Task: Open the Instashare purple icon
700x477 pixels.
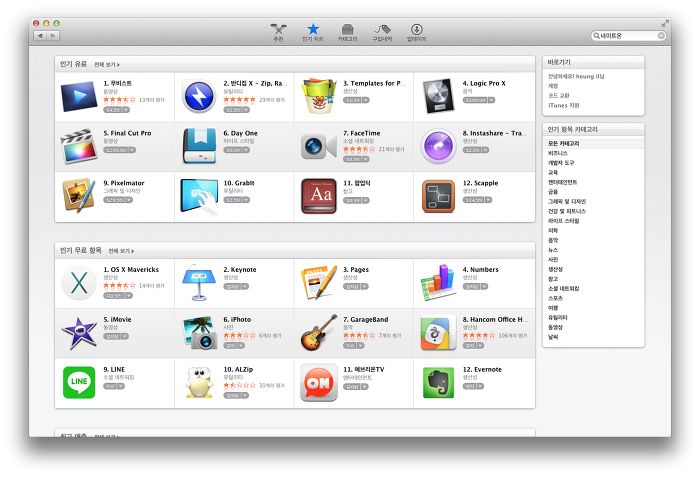Action: (438, 146)
